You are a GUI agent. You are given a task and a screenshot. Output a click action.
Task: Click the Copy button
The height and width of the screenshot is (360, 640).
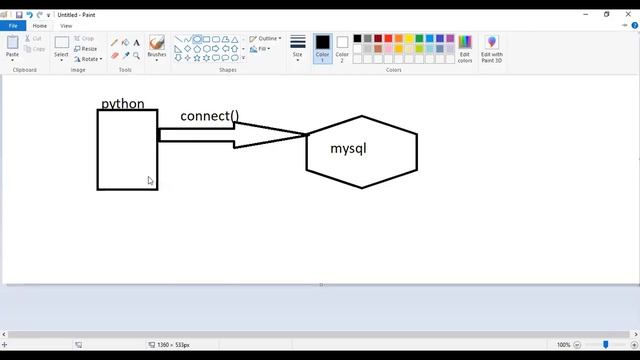coord(35,49)
